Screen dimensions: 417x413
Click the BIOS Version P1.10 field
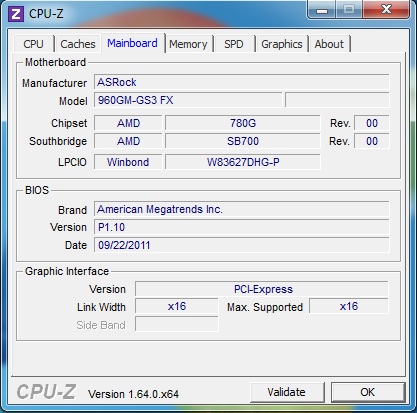(x=241, y=227)
